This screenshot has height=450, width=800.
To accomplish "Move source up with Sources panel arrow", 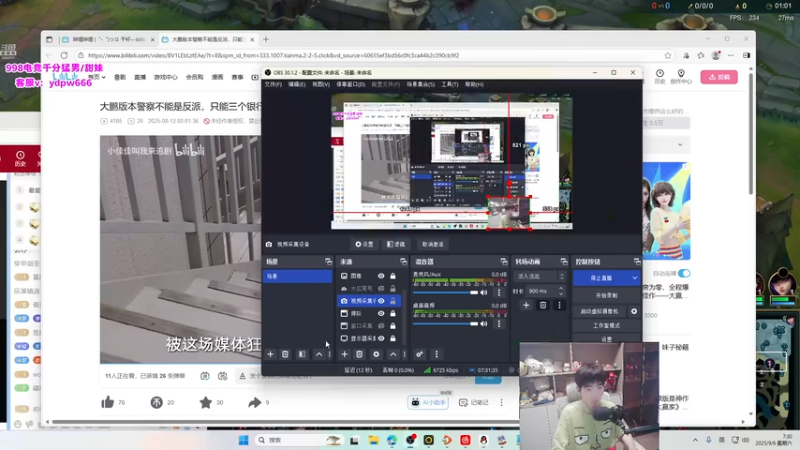I will pos(393,354).
